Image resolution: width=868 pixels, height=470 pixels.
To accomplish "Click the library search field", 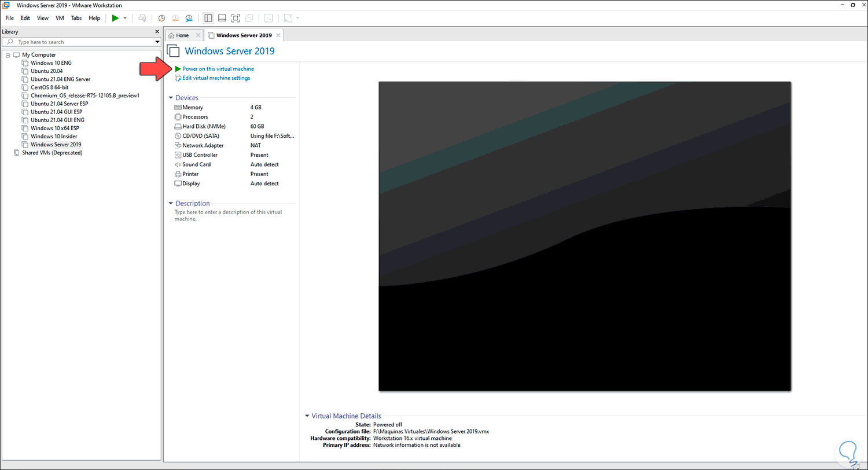I will click(x=81, y=42).
